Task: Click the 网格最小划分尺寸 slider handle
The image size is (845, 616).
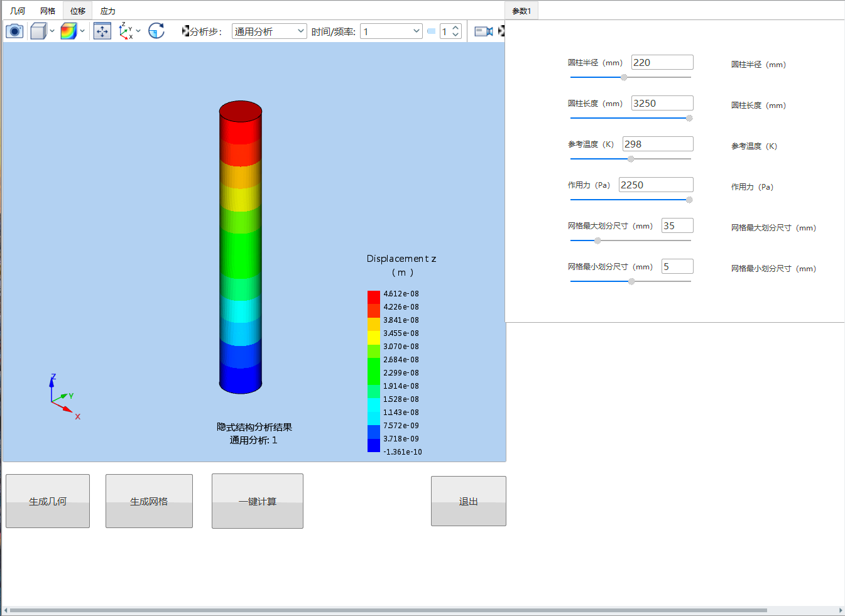Action: [631, 281]
